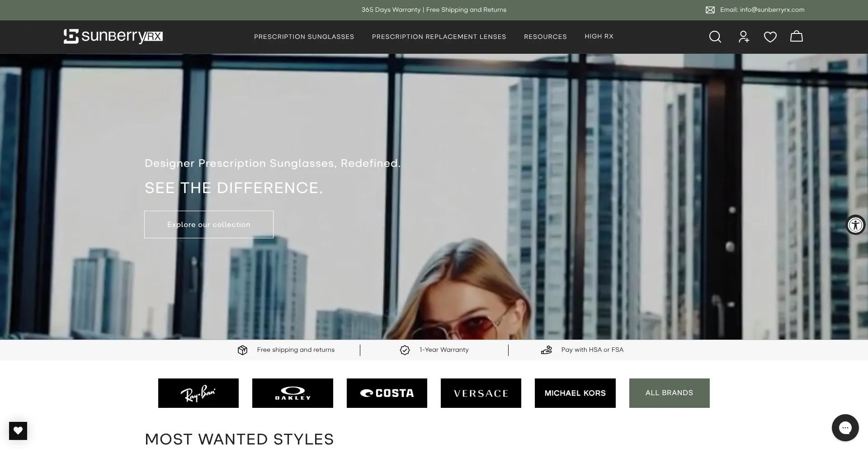Open the account sign-in icon
The width and height of the screenshot is (868, 449).
click(744, 37)
